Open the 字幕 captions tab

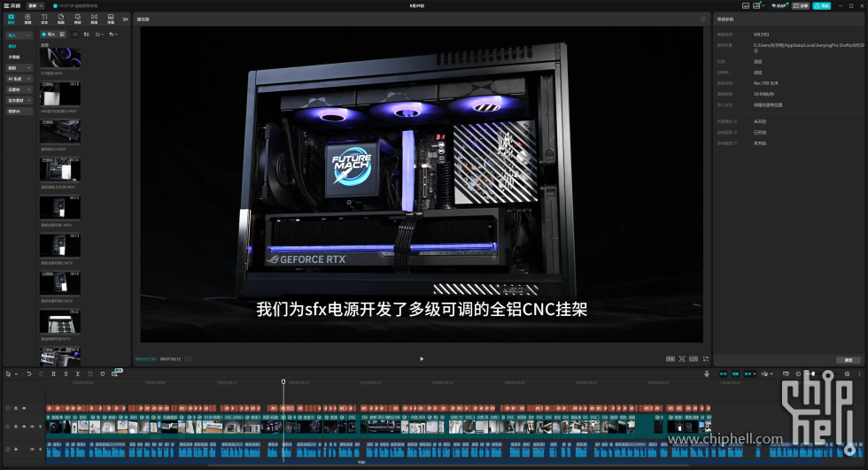111,19
